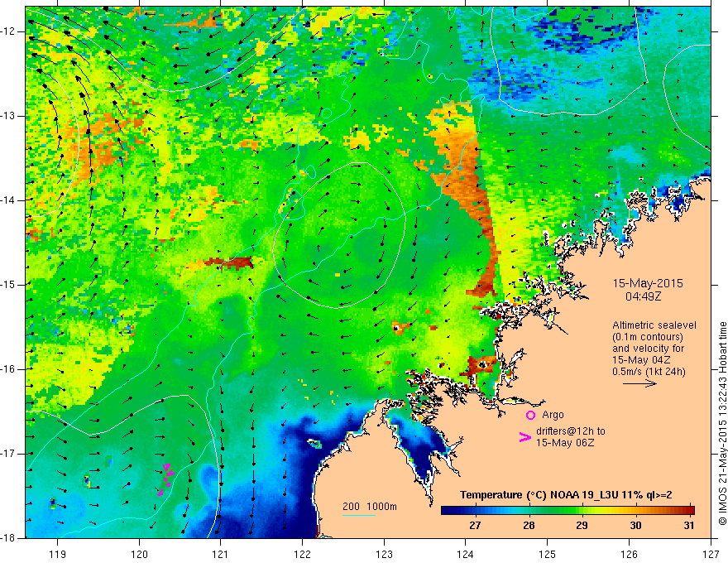Click the 'and velocity for' text
Viewport: 728px width, 563px height.
[x=648, y=349]
